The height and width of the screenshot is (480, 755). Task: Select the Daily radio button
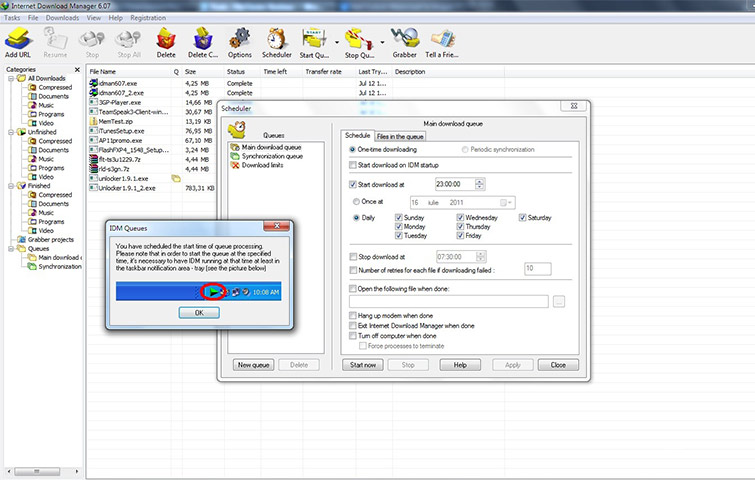click(x=356, y=218)
